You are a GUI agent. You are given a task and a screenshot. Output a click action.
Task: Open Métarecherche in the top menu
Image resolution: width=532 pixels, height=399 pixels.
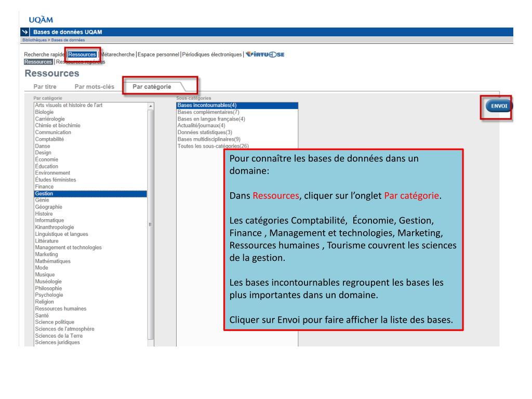pos(117,54)
